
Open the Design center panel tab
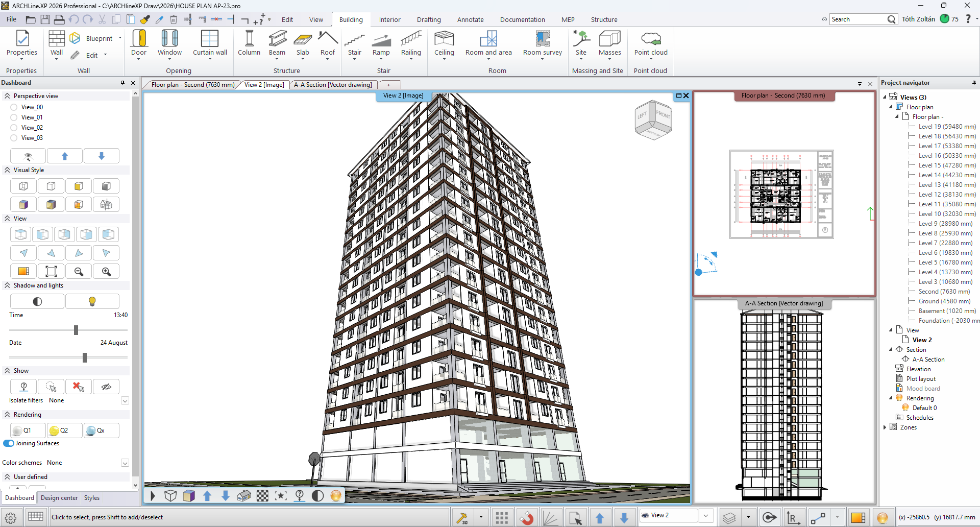59,498
